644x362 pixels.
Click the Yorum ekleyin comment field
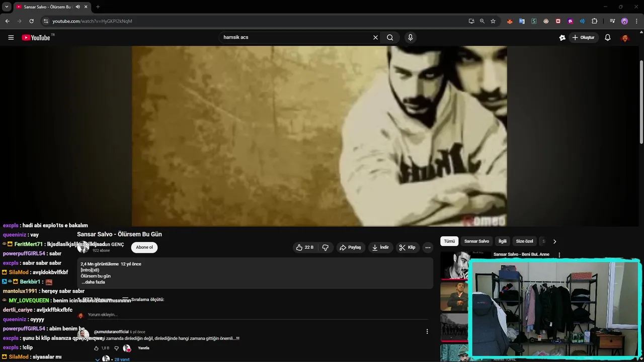(258, 315)
